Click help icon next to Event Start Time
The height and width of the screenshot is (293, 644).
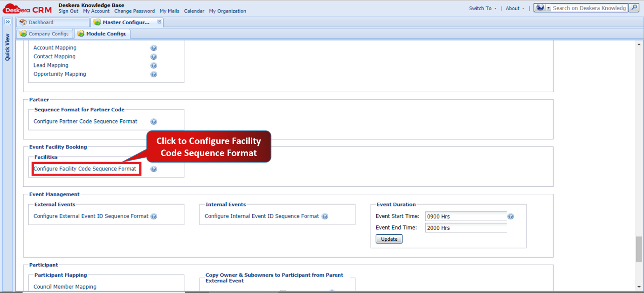pos(511,216)
